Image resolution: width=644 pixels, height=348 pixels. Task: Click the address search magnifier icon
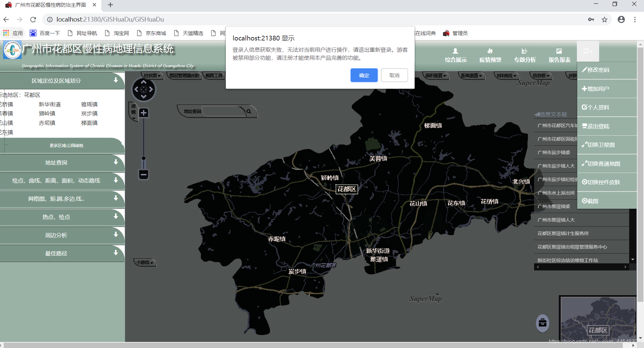(249, 111)
